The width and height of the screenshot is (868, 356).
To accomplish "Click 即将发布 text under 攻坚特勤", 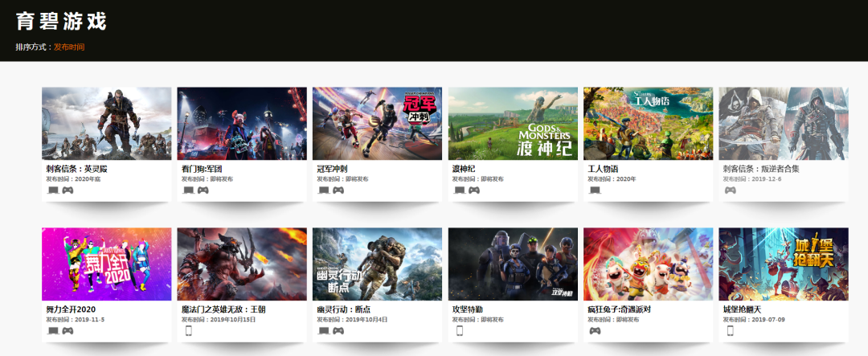I will pyautogui.click(x=493, y=320).
